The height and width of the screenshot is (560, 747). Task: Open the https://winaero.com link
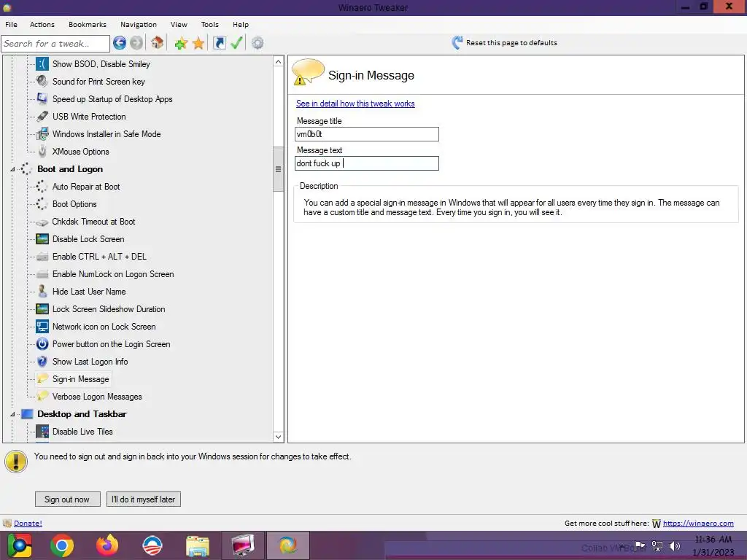pos(698,524)
